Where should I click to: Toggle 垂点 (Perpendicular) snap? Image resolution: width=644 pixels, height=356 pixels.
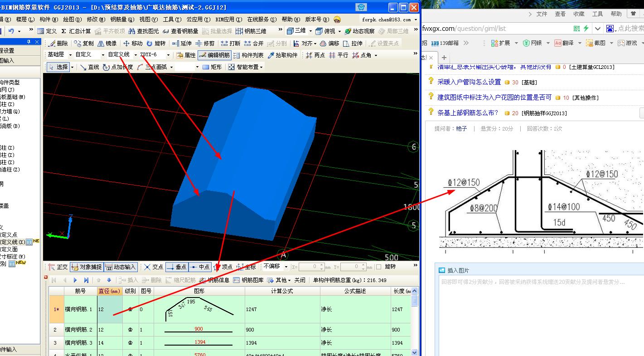(x=177, y=267)
